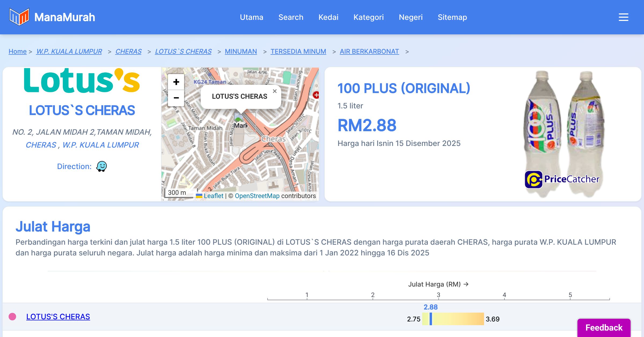Go to the Search page
Image resolution: width=644 pixels, height=337 pixels.
click(x=291, y=17)
